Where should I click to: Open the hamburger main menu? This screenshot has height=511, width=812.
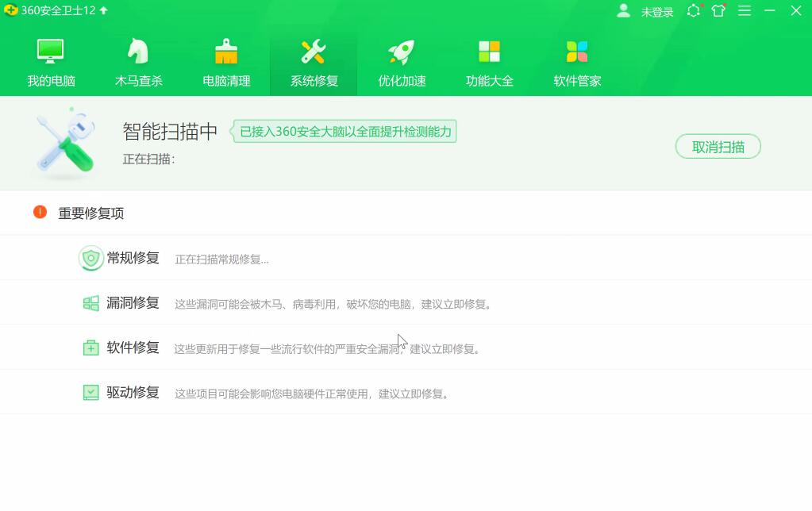(745, 11)
